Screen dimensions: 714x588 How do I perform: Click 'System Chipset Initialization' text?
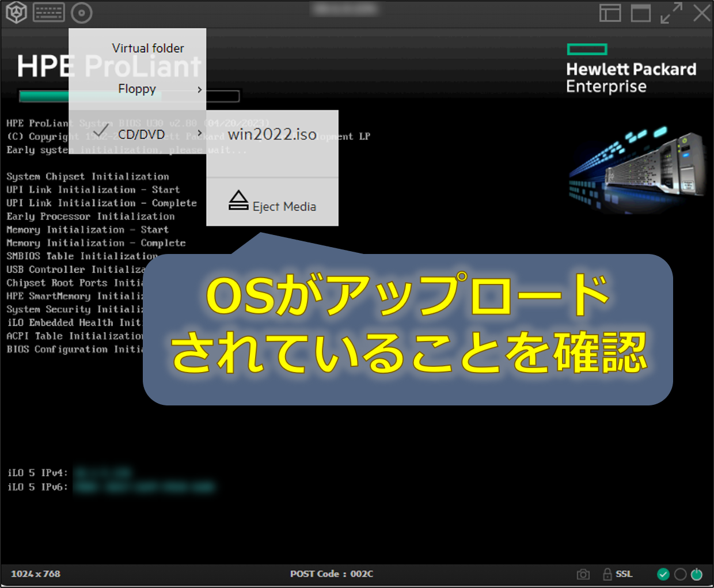click(88, 176)
